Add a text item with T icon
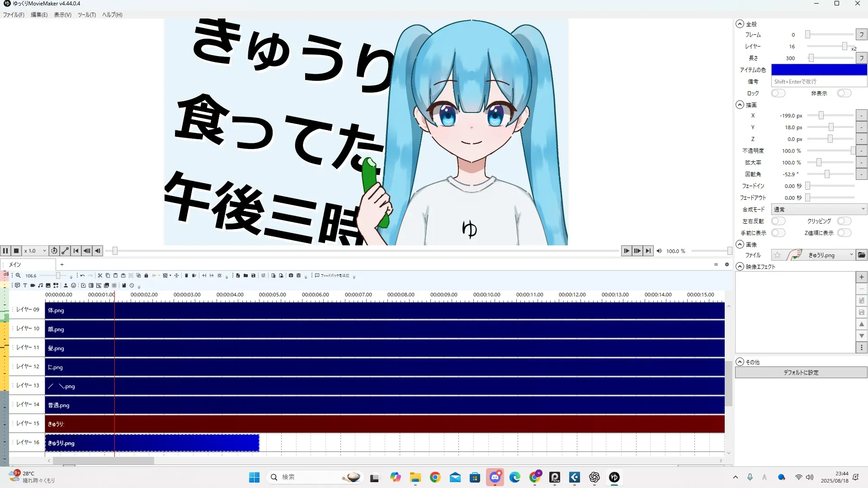The width and height of the screenshot is (868, 488). click(25, 286)
